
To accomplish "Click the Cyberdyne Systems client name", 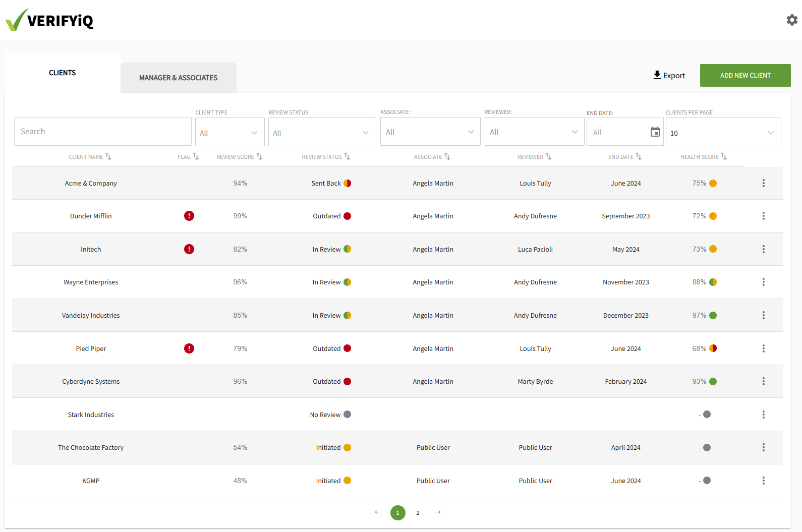I will [91, 381].
